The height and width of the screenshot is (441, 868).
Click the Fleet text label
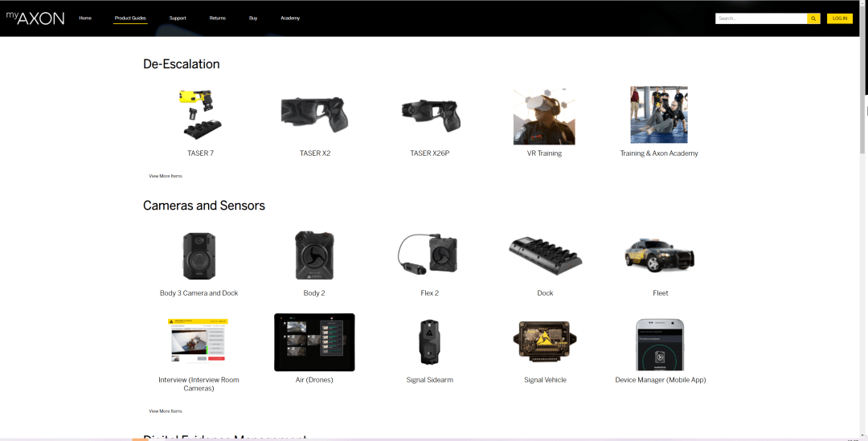pos(661,293)
